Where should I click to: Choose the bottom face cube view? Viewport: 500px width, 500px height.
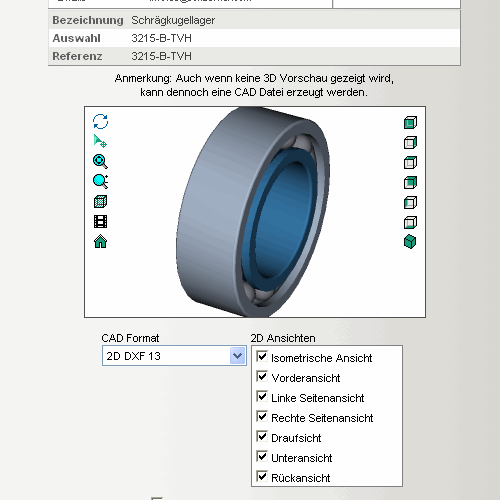pyautogui.click(x=410, y=222)
